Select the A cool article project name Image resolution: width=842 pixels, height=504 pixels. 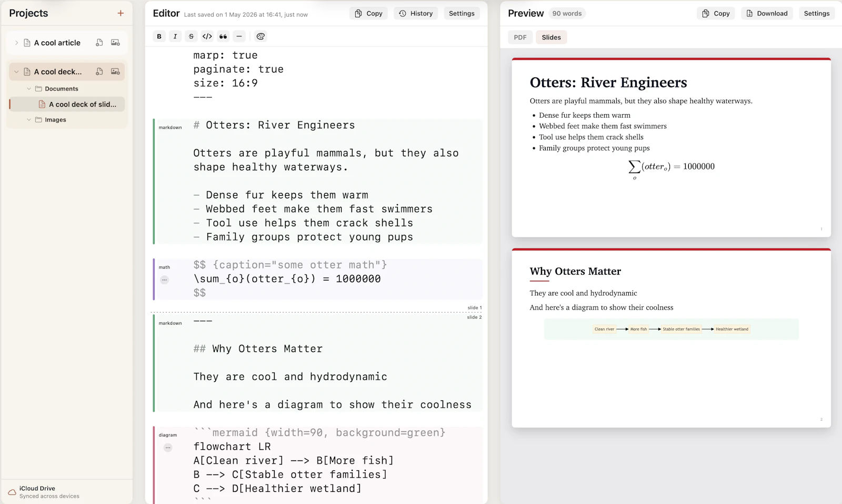pos(57,43)
